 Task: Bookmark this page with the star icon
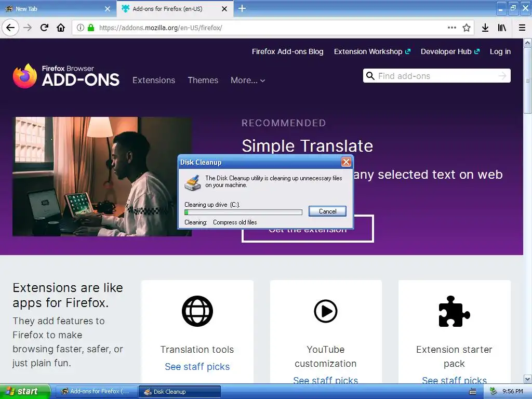pyautogui.click(x=467, y=28)
